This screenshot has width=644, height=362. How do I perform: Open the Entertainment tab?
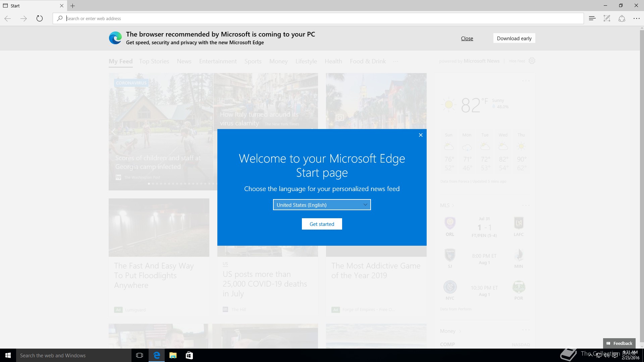pos(218,61)
